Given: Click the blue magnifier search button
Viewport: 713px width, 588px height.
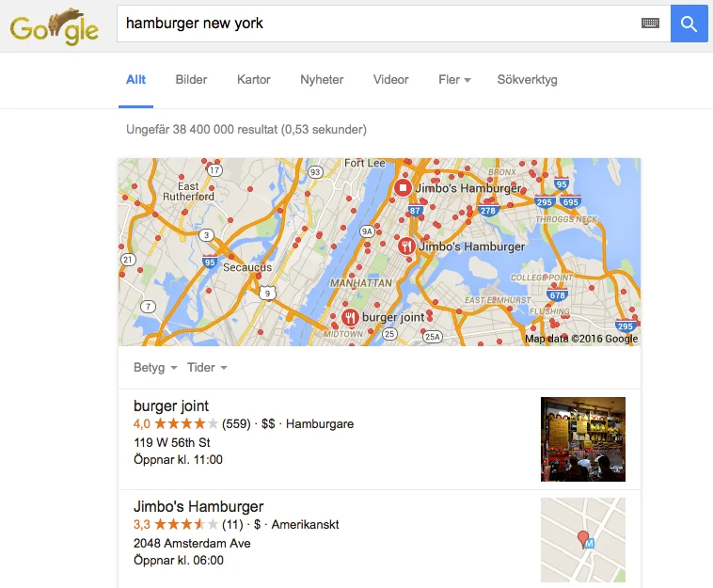Looking at the screenshot, I should tap(689, 24).
